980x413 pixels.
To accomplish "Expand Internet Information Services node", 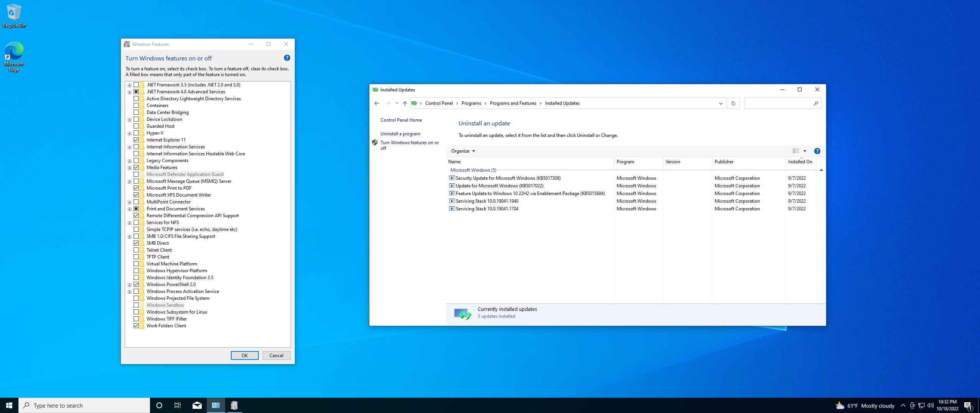I will click(x=129, y=147).
